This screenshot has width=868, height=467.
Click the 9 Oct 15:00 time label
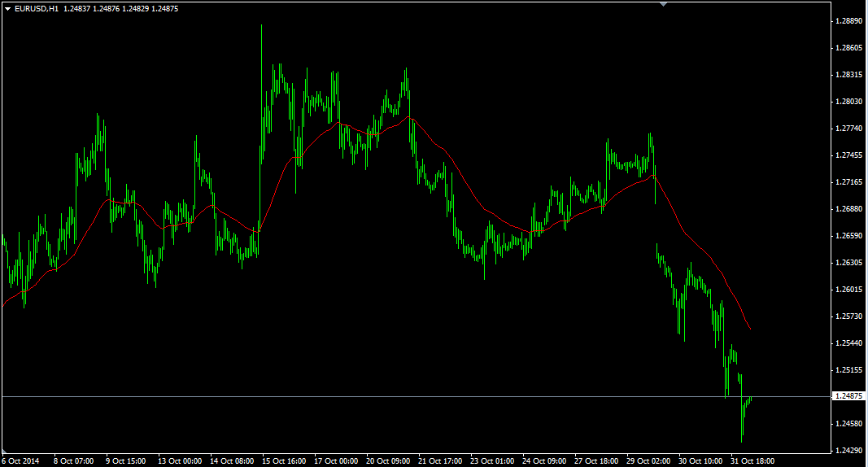[125, 461]
